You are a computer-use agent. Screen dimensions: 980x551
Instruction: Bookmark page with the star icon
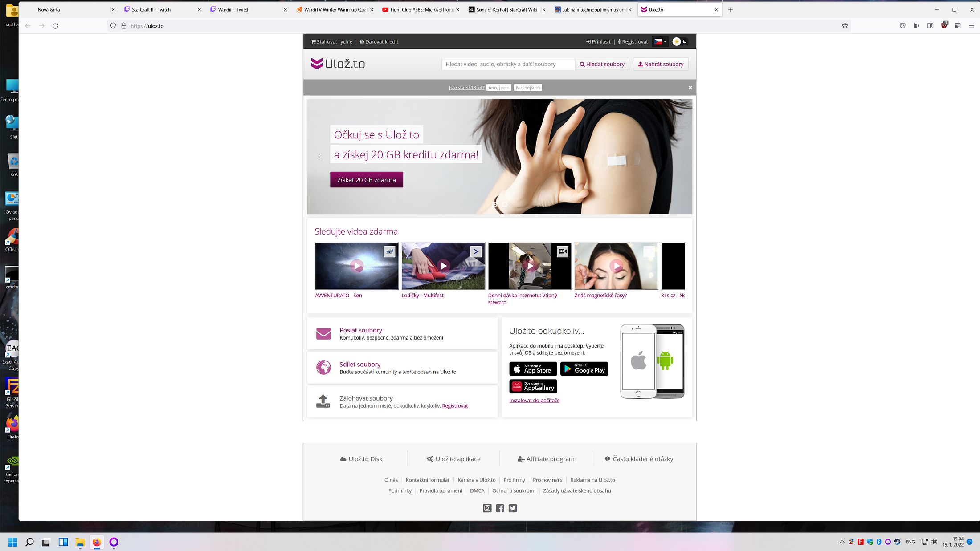[x=845, y=26]
